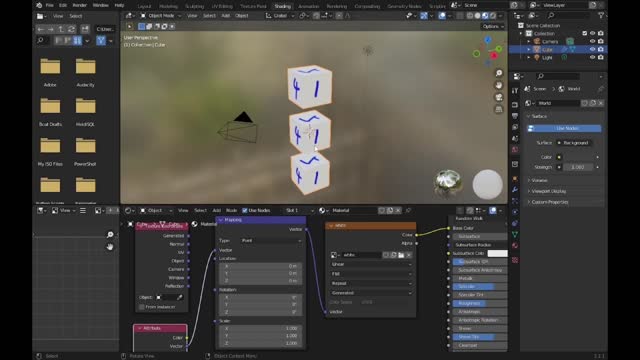The height and width of the screenshot is (360, 640).
Task: Switch to orthographic grid view icon
Action: tap(499, 109)
